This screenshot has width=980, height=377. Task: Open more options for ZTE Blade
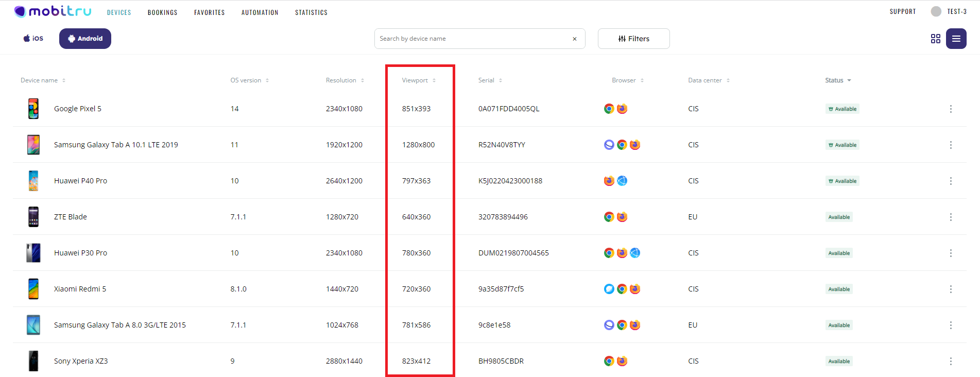tap(951, 217)
